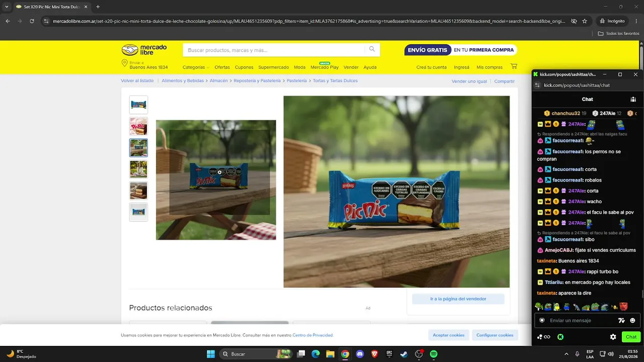The image size is (644, 362).
Task: Open Tortas y Tartas Dulces breadcrumb
Action: (x=335, y=81)
